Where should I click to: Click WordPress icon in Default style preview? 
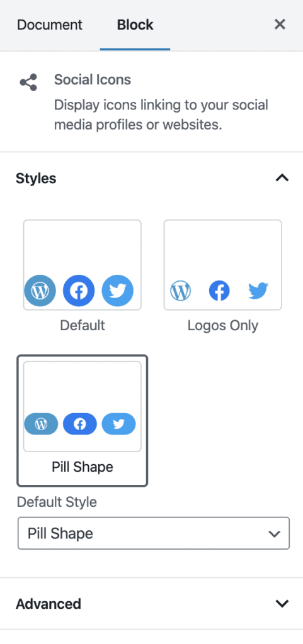(x=40, y=291)
